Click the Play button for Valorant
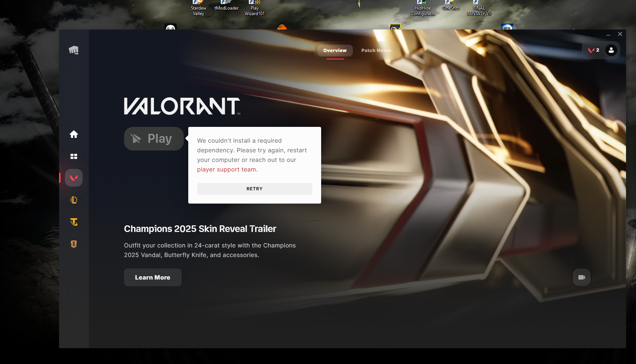This screenshot has height=364, width=636. [154, 139]
